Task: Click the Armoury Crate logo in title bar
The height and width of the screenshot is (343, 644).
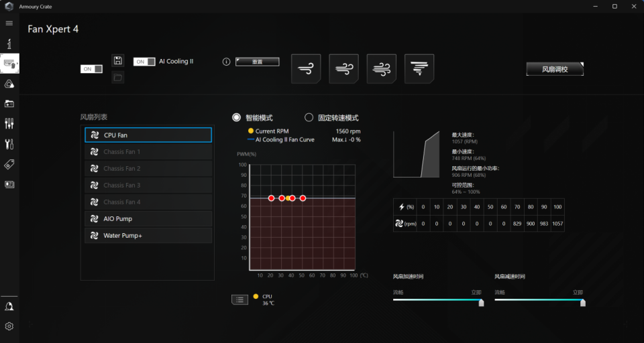Action: point(9,6)
